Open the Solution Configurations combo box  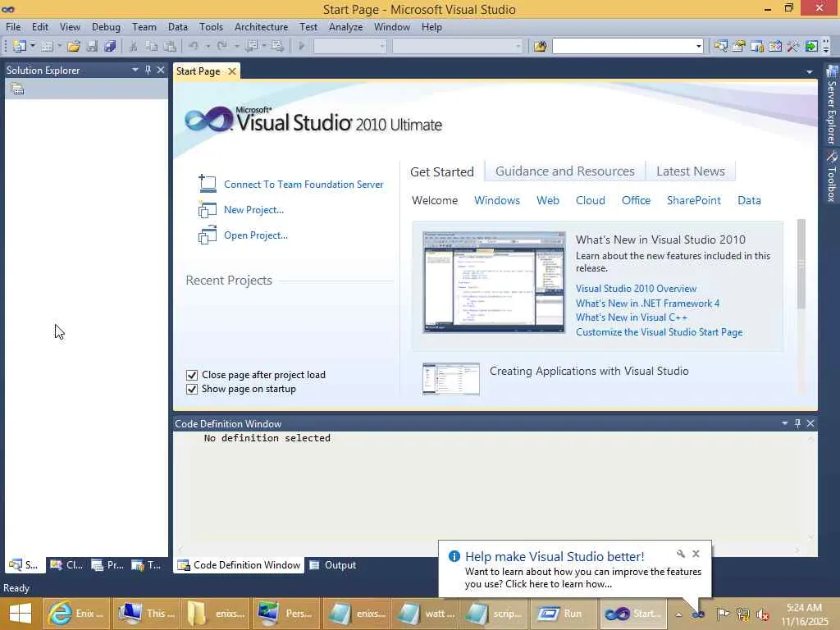349,47
